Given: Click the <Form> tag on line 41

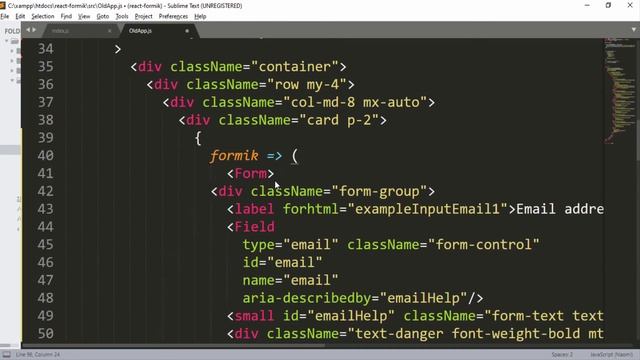Looking at the screenshot, I should pos(250,173).
